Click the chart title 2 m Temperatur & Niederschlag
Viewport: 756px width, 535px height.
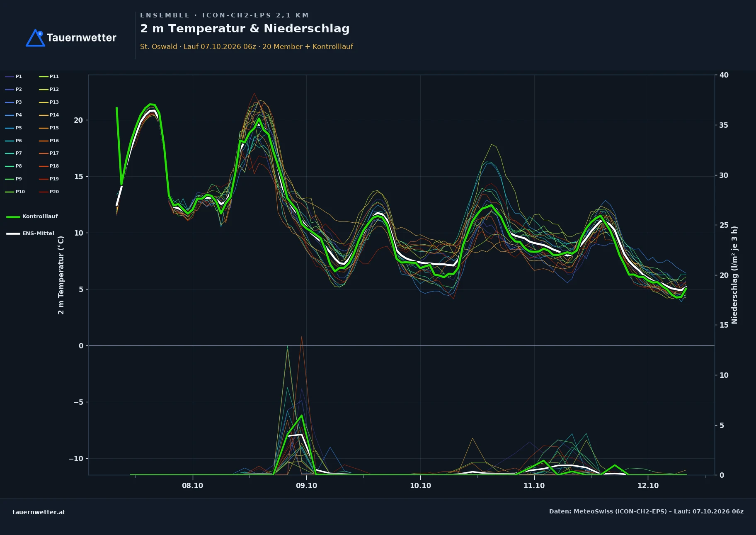pyautogui.click(x=245, y=29)
